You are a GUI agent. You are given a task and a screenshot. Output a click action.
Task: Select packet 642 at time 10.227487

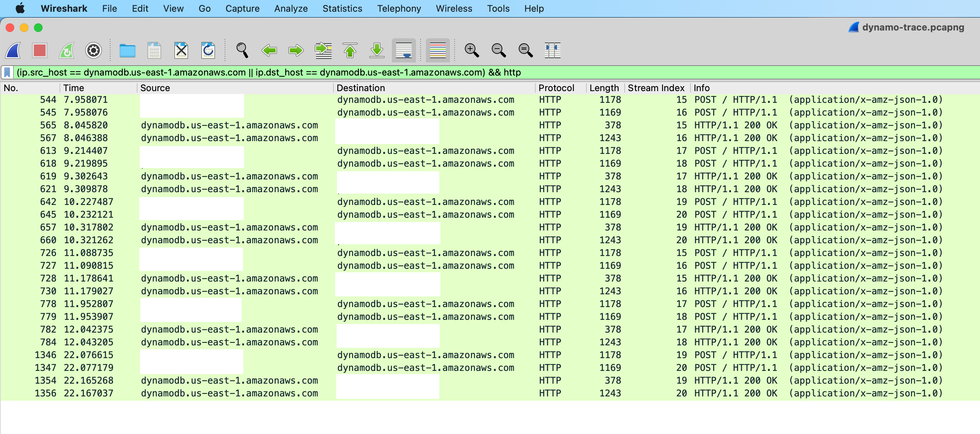tap(490, 202)
